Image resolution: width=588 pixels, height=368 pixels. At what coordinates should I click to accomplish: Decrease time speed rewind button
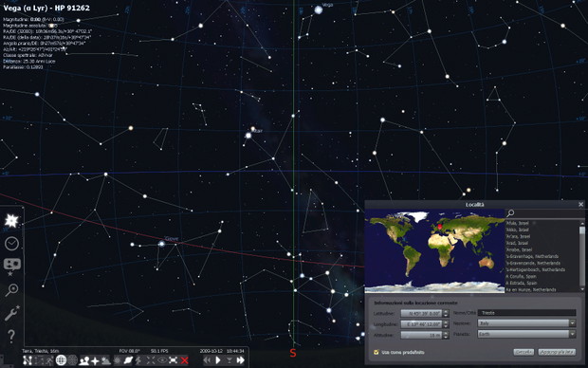tap(207, 360)
